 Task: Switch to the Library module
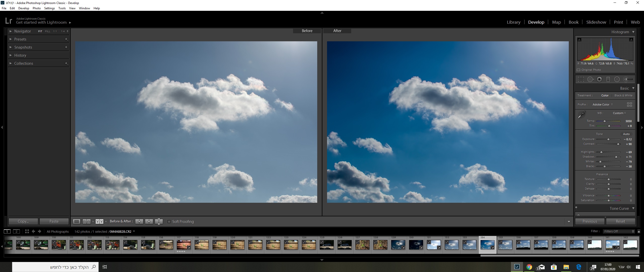pos(513,22)
